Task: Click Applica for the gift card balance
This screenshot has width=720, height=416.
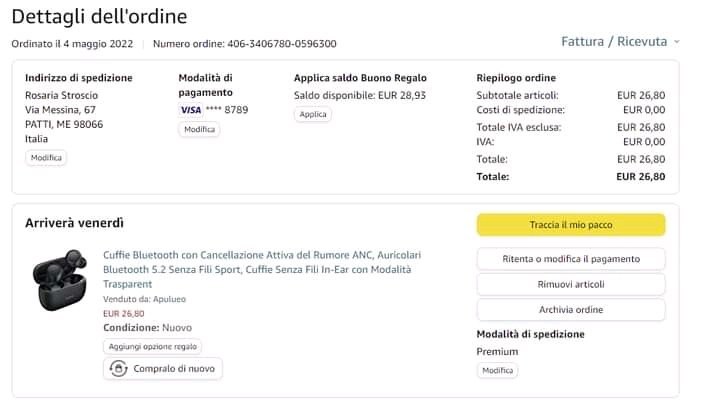Action: tap(313, 114)
